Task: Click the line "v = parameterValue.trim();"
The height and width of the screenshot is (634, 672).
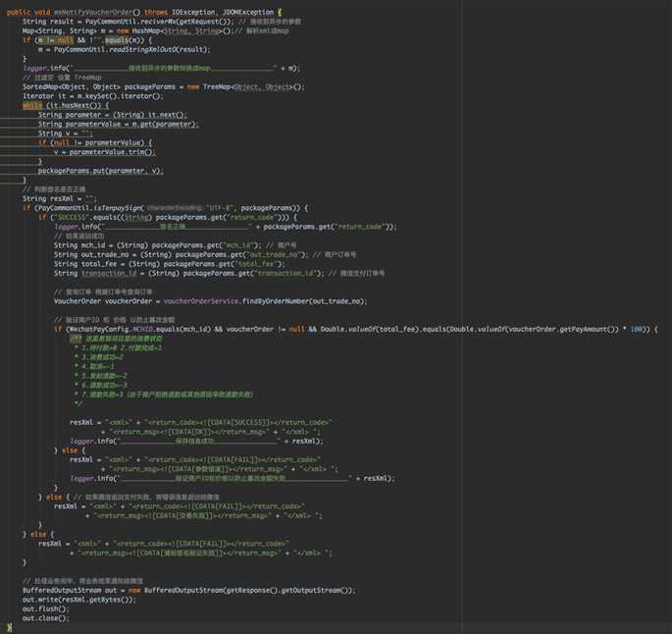Action: point(105,152)
